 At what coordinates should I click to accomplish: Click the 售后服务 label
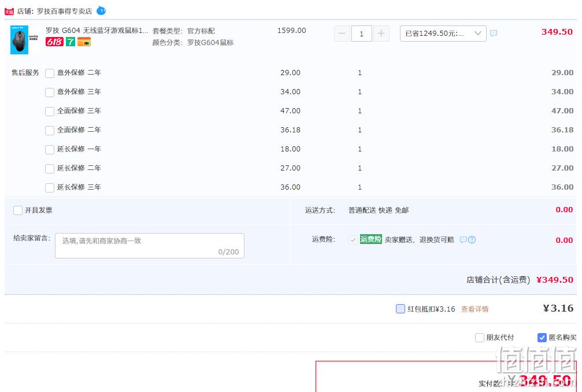tap(25, 73)
